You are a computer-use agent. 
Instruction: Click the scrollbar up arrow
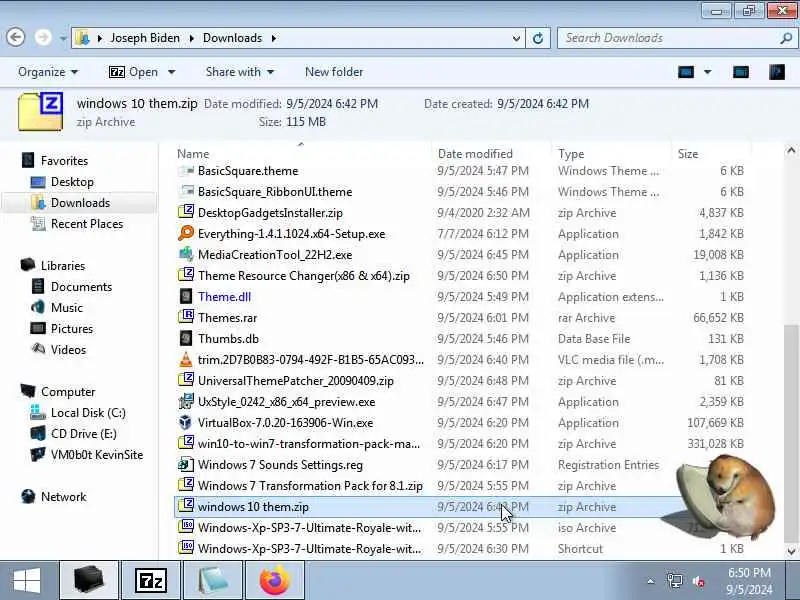click(791, 151)
